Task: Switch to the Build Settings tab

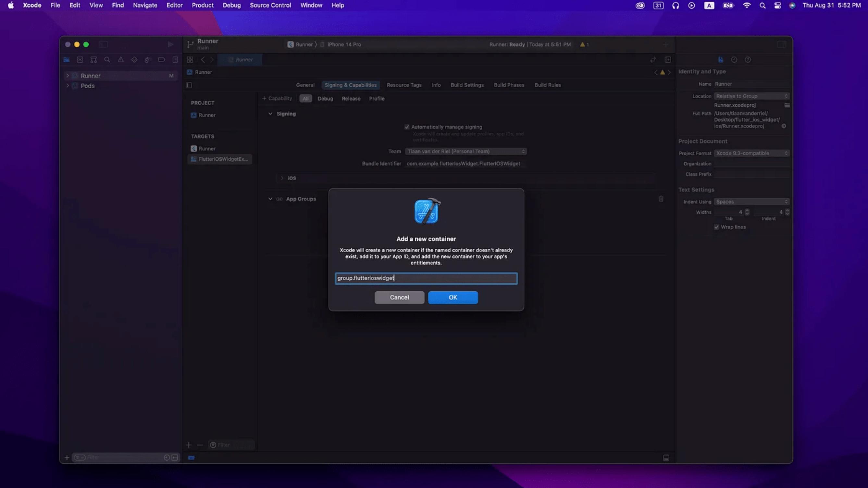Action: click(x=467, y=85)
